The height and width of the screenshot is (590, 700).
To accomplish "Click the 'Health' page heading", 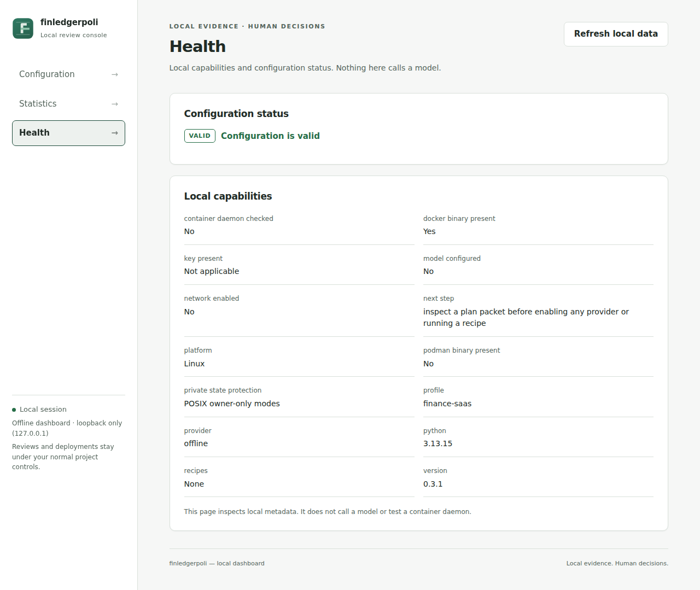I will [197, 46].
